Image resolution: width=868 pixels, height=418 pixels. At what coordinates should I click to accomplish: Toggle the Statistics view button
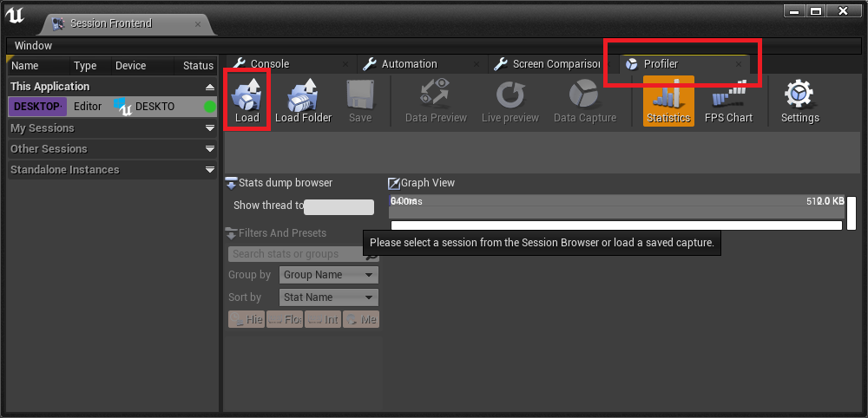(x=668, y=101)
